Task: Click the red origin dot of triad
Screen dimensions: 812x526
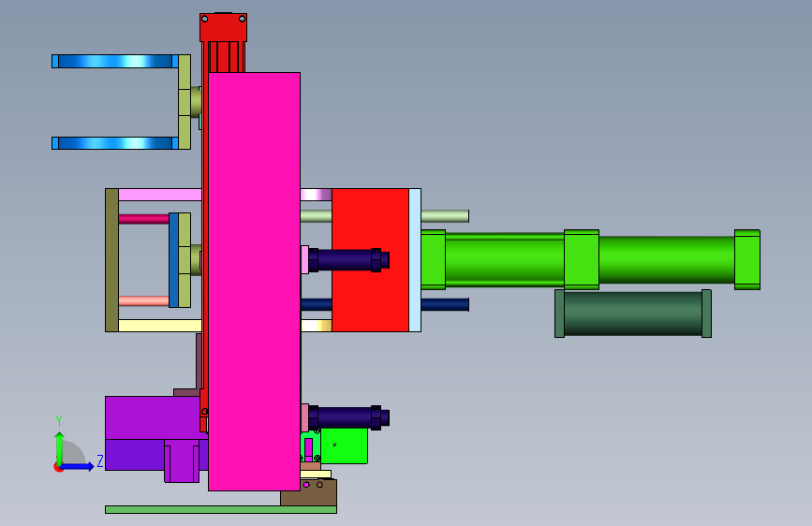Action: pyautogui.click(x=58, y=467)
